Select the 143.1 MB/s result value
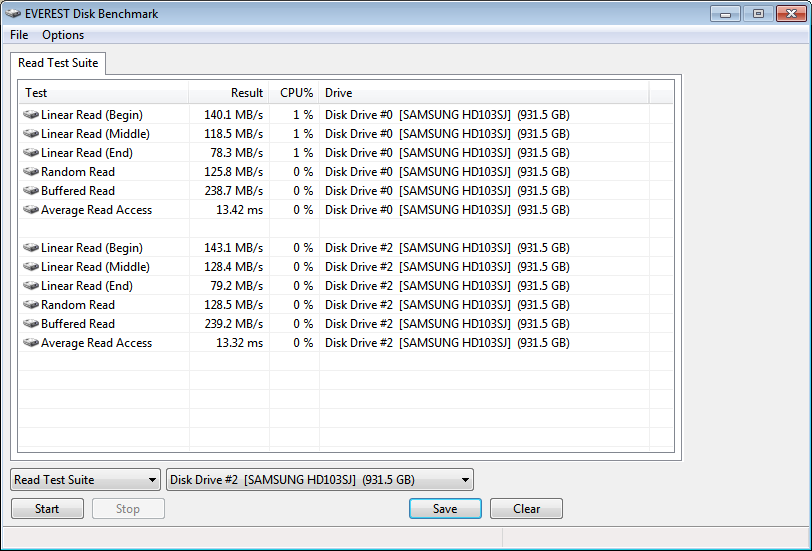812x551 pixels. (x=234, y=248)
